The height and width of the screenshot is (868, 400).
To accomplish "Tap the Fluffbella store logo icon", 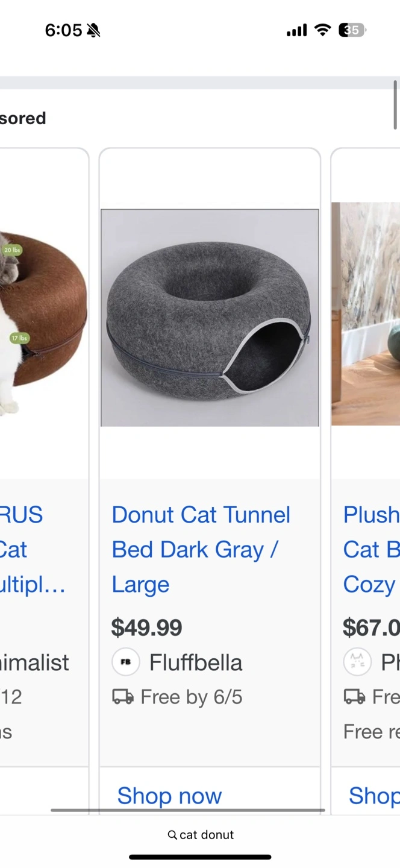I will tap(126, 662).
